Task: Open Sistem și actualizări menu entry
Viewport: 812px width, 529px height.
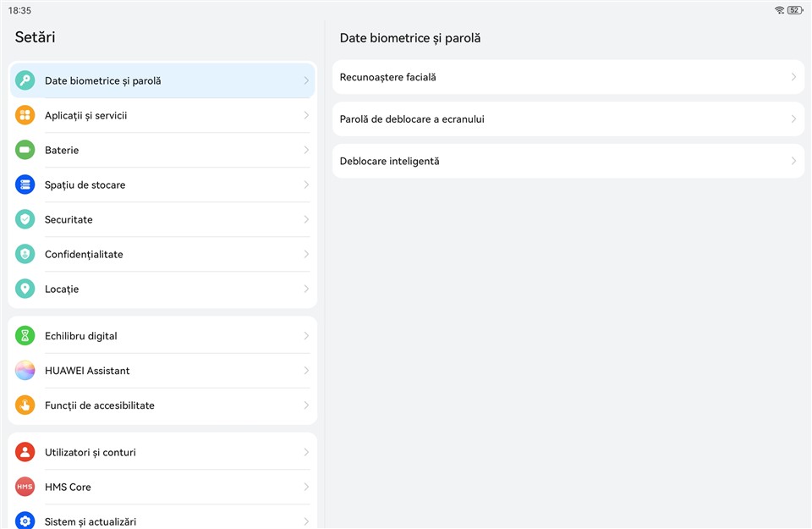Action: [x=91, y=521]
